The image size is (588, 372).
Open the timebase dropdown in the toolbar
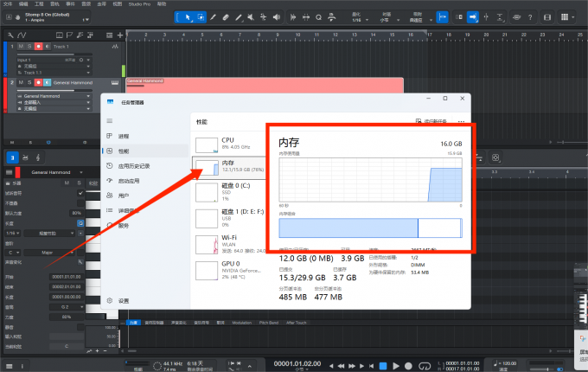(x=389, y=20)
